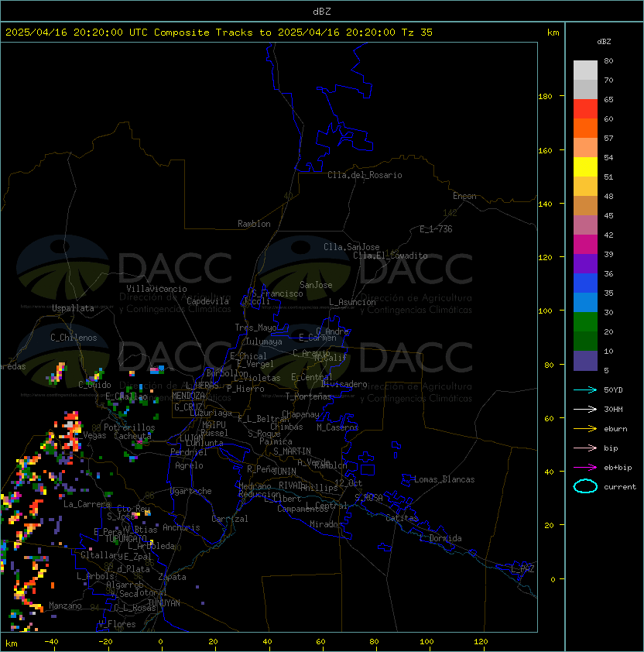Click the magenta eb+bip arrow legend icon

coord(585,468)
